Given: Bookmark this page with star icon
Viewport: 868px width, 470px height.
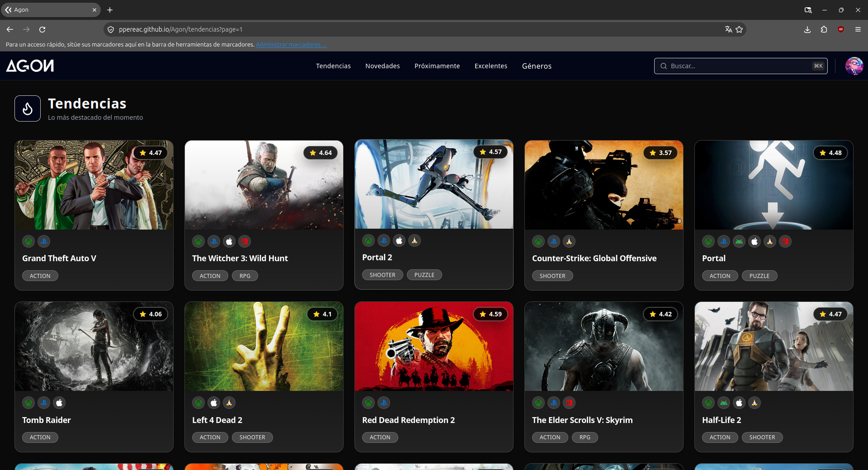Looking at the screenshot, I should tap(739, 29).
